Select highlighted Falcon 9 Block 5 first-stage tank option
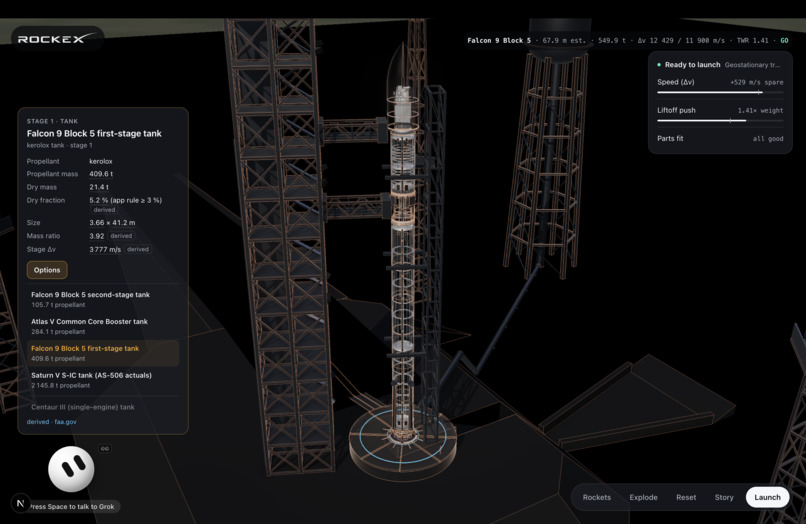This screenshot has width=806, height=524. click(x=103, y=353)
